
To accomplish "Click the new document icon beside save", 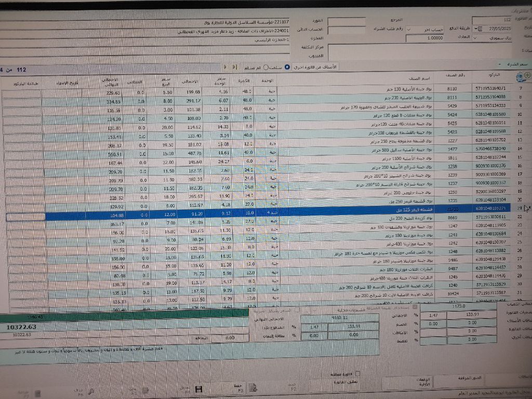I will pyautogui.click(x=253, y=387).
